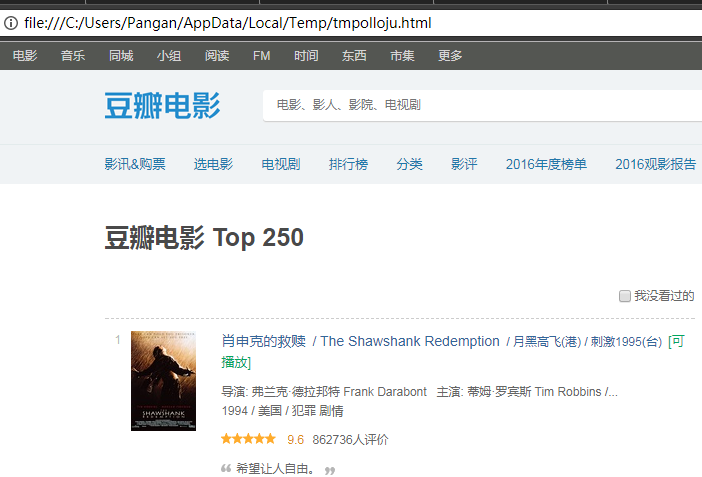Click the five-star rating icons for 肖申克的救赎
Viewport: 702px width, 477px height.
(x=248, y=439)
